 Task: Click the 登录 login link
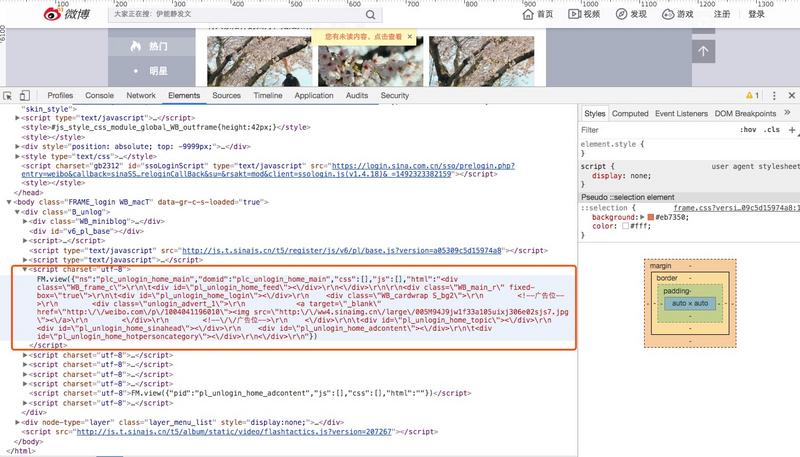tap(756, 14)
